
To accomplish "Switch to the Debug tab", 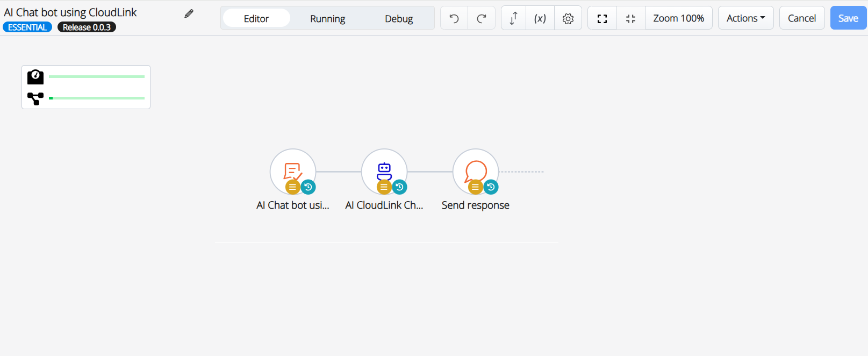I will [x=399, y=18].
